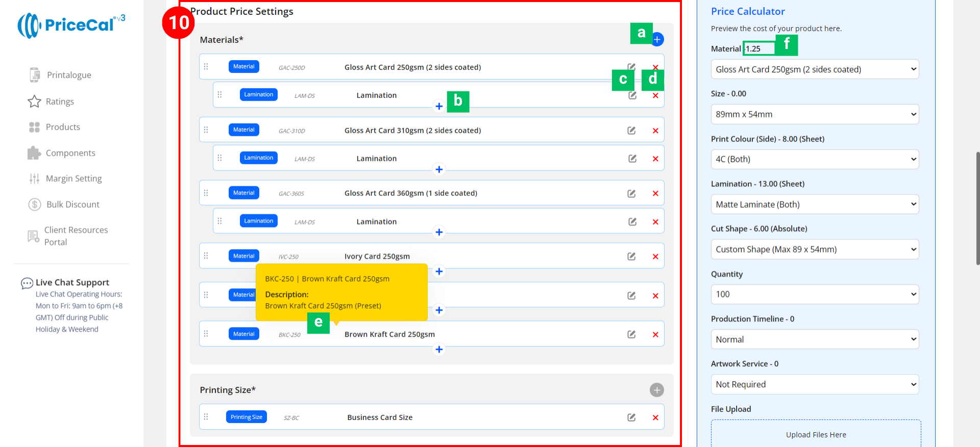Click the add Materials plus icon
Viewport: 980px width, 447px height.
point(657,39)
